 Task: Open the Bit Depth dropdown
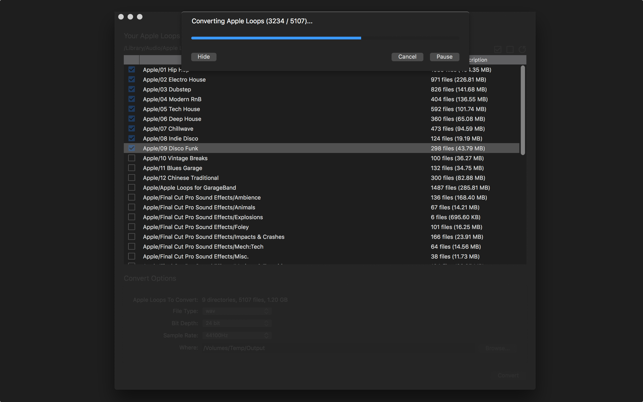(x=237, y=323)
